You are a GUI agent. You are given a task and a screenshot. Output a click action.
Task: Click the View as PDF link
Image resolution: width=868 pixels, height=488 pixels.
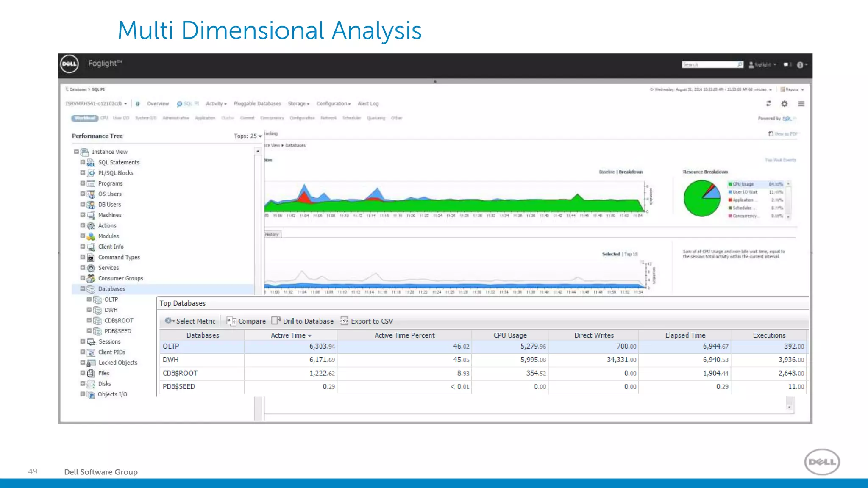[x=783, y=134]
